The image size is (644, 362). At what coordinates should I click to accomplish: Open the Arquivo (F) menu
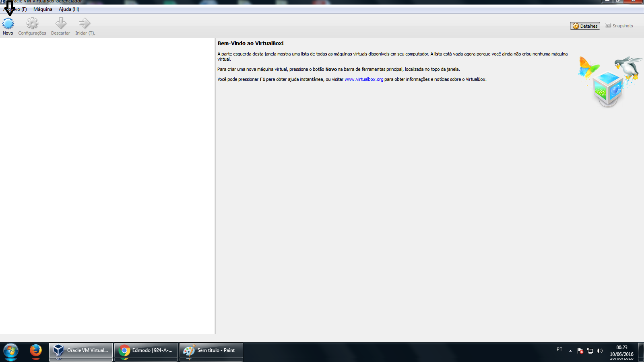tap(15, 9)
